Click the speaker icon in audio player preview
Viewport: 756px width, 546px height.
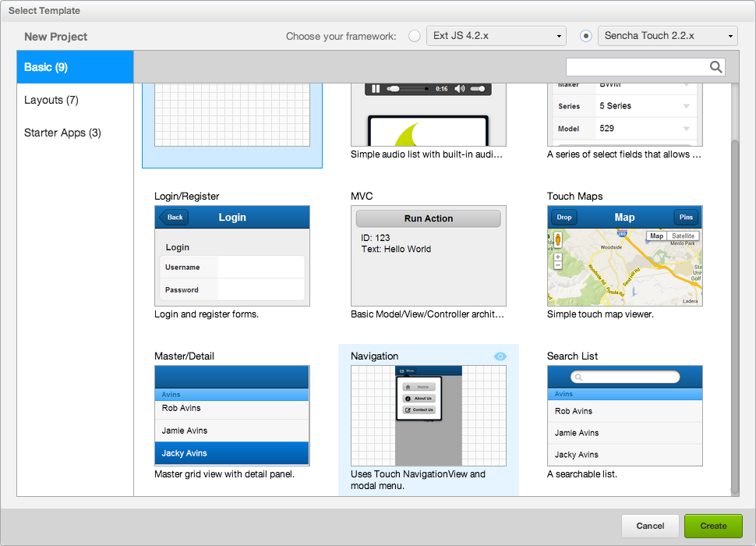click(x=460, y=88)
